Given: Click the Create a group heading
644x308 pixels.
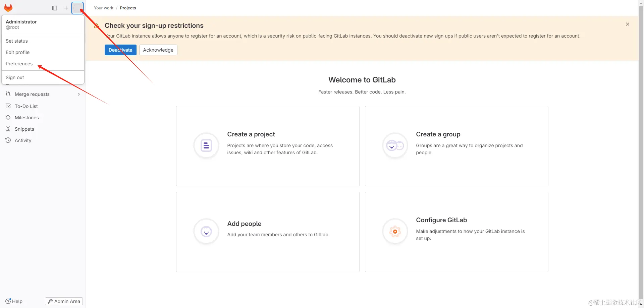Looking at the screenshot, I should click(438, 134).
